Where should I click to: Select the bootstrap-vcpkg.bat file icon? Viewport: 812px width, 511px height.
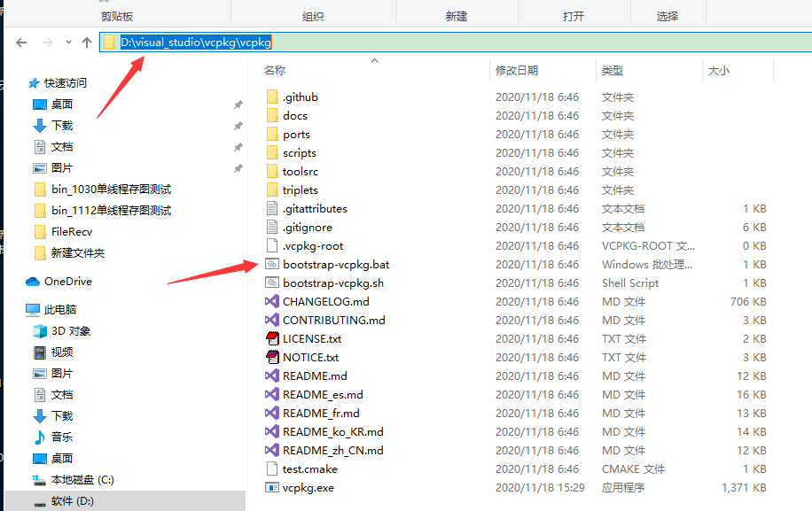pos(272,264)
